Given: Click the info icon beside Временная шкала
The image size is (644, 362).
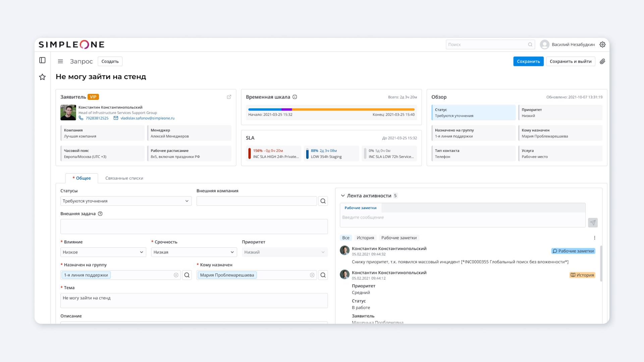Looking at the screenshot, I should (x=295, y=97).
